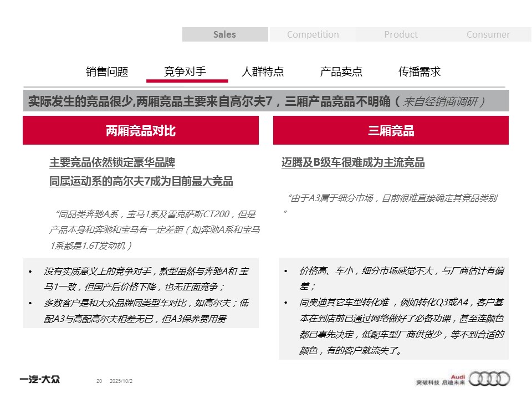Go to the Consumer tab

(x=488, y=34)
